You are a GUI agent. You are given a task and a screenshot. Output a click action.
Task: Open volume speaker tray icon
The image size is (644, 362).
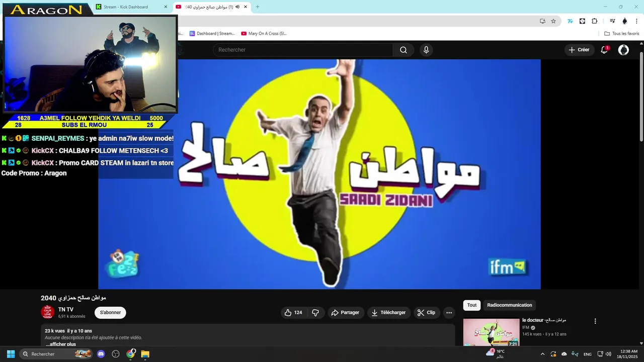608,354
